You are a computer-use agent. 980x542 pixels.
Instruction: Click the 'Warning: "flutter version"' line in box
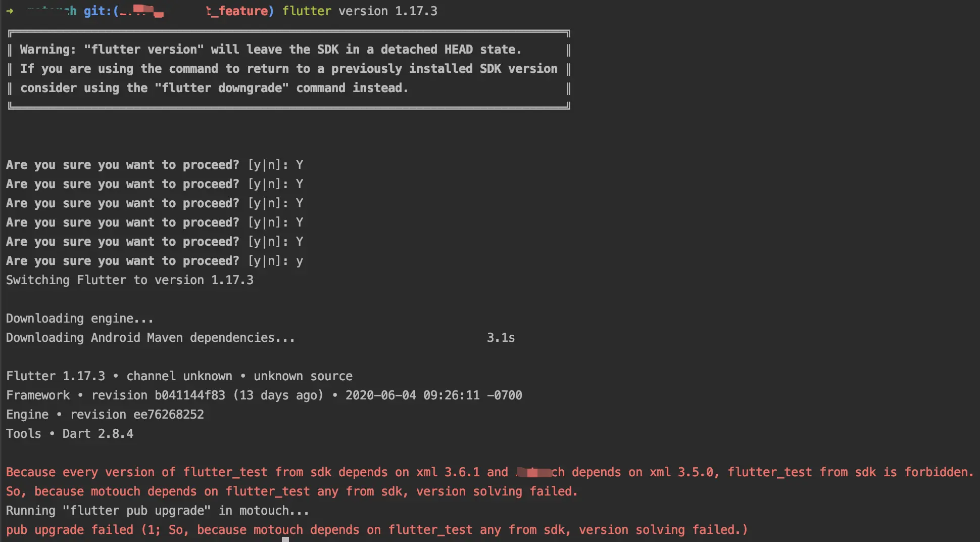270,50
